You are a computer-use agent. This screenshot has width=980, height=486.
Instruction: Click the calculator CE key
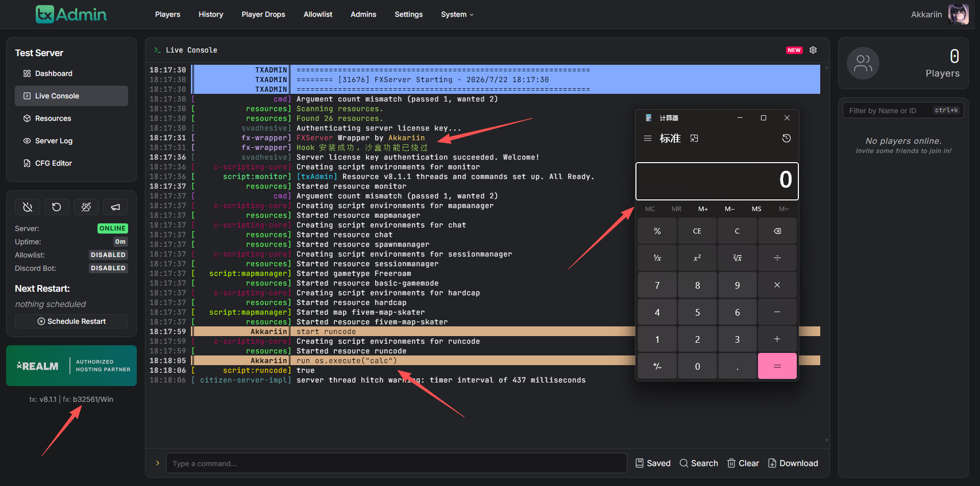tap(697, 231)
